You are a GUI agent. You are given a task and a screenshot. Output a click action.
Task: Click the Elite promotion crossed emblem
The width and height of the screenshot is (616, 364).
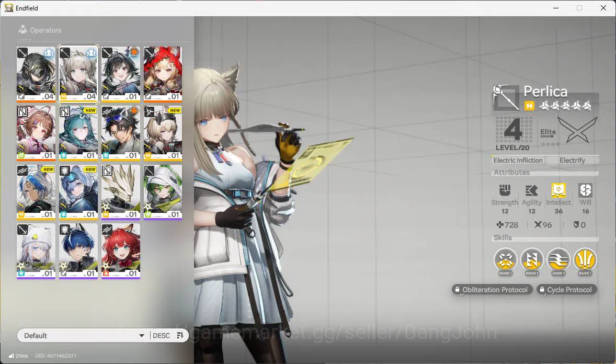point(577,131)
